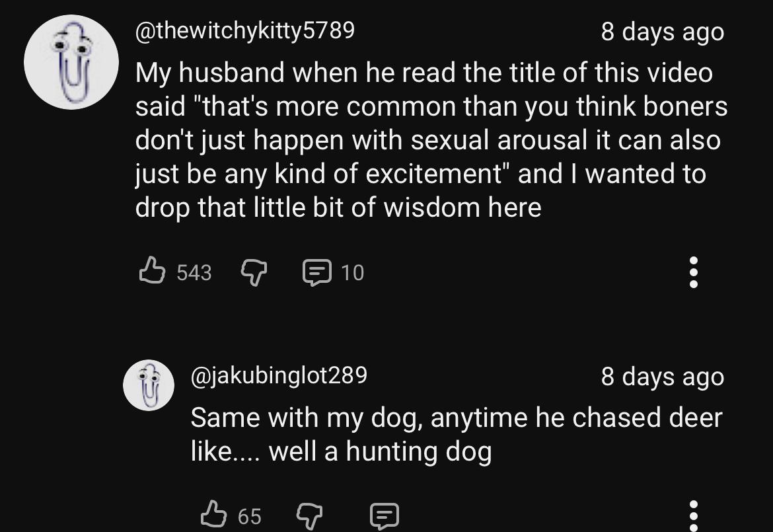Visit the @jakubinglot289 channel via the username

click(x=279, y=375)
